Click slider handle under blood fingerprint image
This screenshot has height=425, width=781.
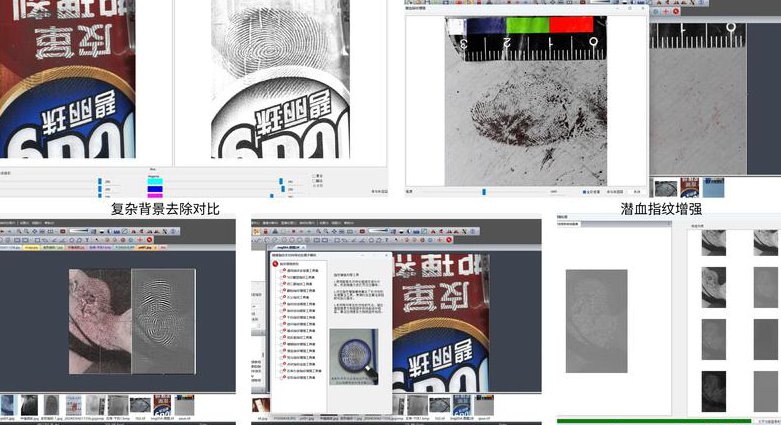[484, 192]
